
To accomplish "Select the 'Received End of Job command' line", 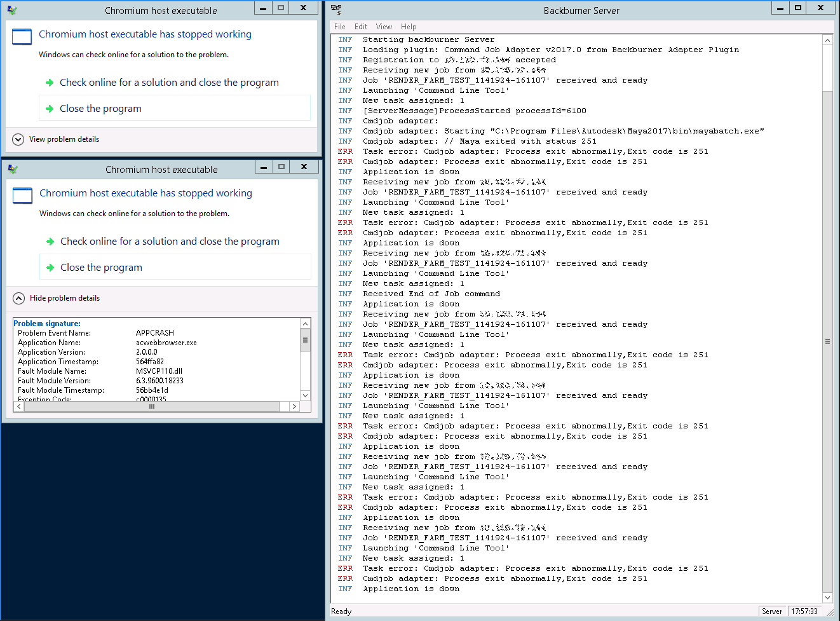I will [431, 294].
